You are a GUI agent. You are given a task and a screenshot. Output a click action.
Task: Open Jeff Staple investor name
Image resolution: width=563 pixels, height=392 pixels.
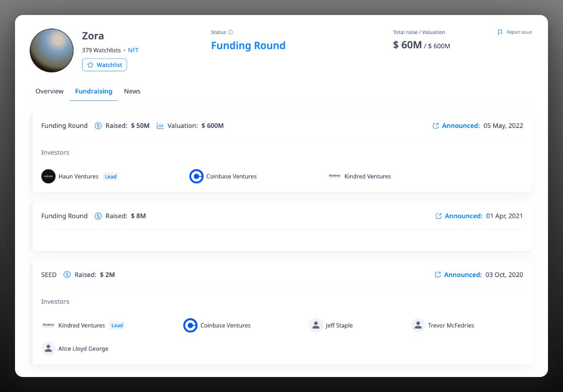[339, 325]
